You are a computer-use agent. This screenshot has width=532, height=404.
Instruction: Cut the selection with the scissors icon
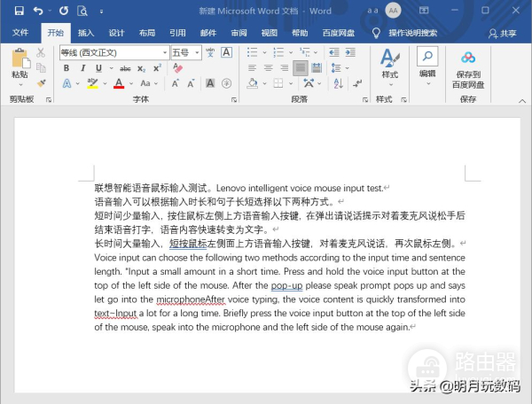(x=41, y=52)
